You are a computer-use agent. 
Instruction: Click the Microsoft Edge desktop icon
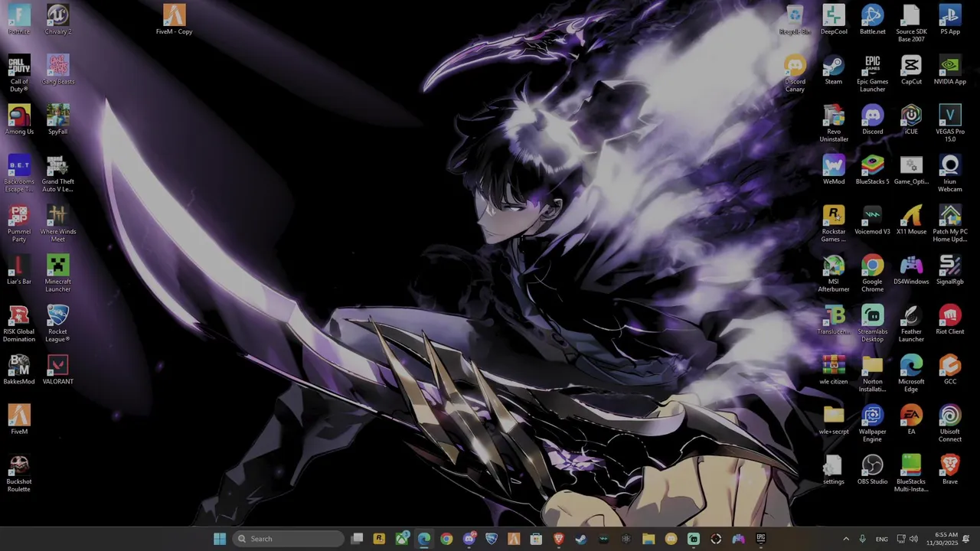pyautogui.click(x=911, y=373)
